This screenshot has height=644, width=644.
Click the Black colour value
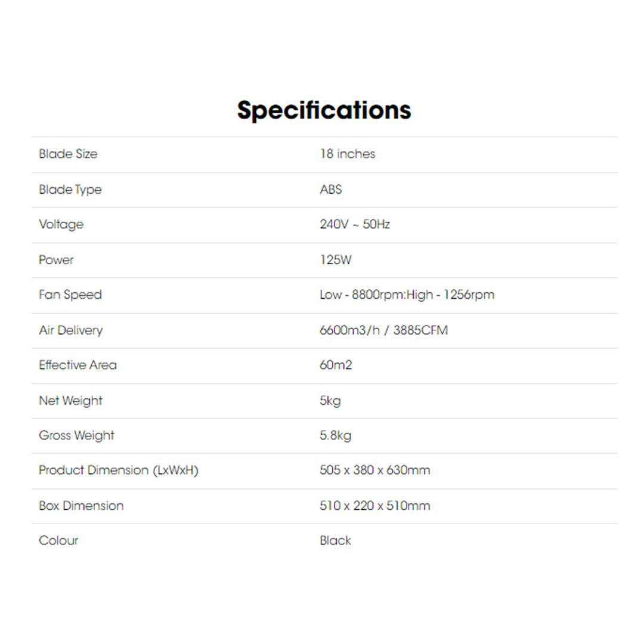(x=335, y=541)
